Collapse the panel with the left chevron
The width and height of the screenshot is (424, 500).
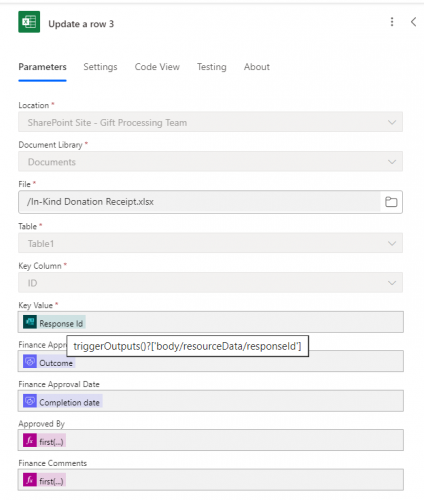coord(413,22)
